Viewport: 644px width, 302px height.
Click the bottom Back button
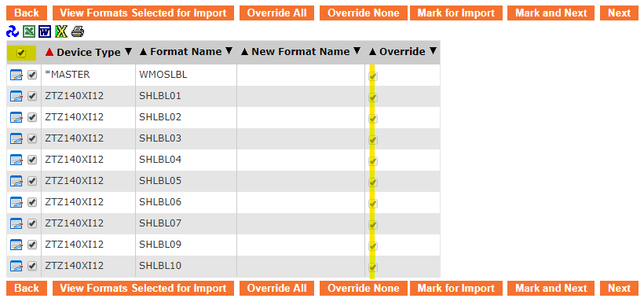pyautogui.click(x=27, y=289)
